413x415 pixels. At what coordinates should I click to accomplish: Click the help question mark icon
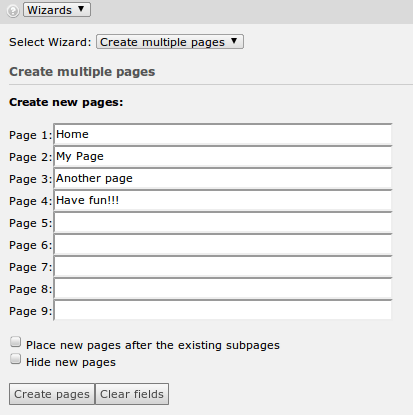[13, 11]
